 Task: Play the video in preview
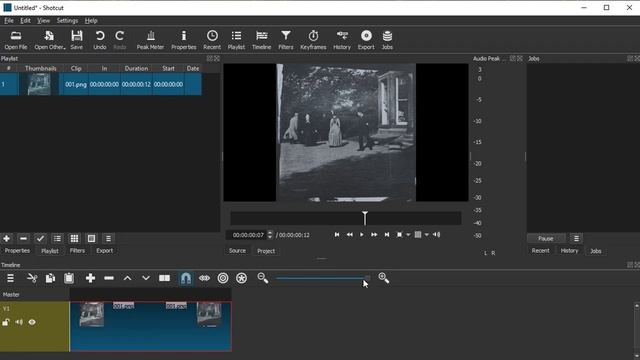coord(362,235)
